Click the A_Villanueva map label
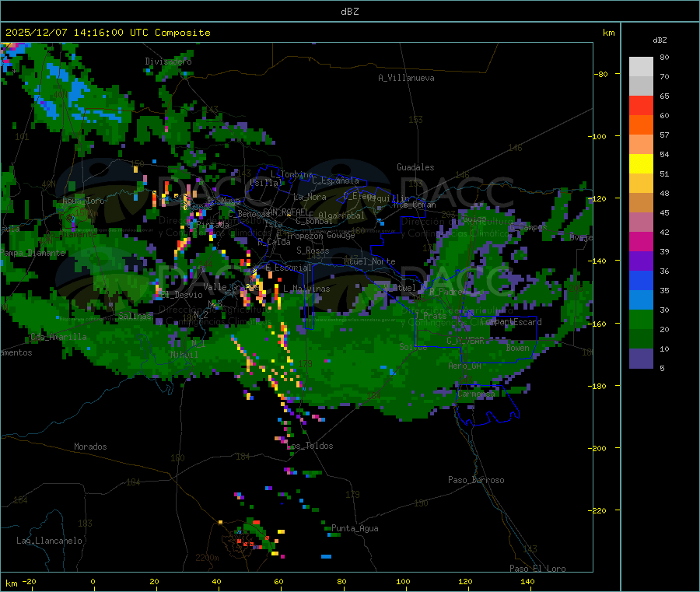Image resolution: width=700 pixels, height=592 pixels. [406, 78]
